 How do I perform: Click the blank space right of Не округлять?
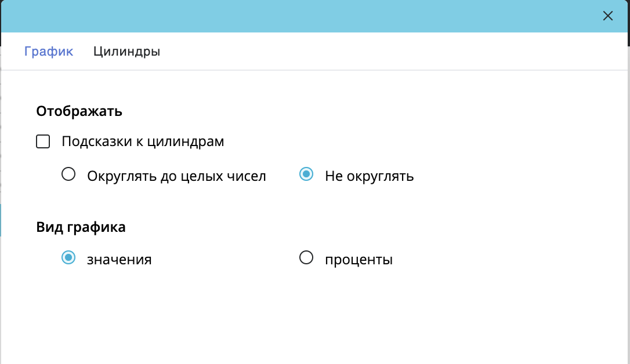click(x=510, y=176)
